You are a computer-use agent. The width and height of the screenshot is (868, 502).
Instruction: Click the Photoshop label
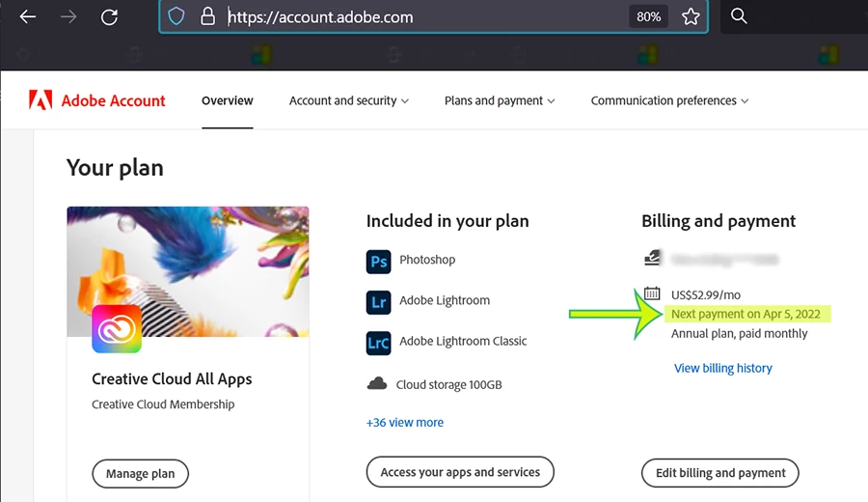click(427, 260)
